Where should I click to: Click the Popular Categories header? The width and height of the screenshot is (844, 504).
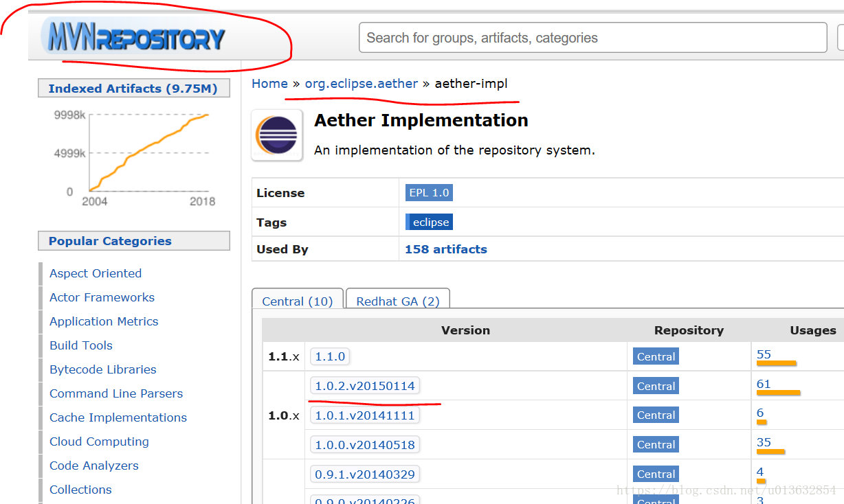click(134, 241)
